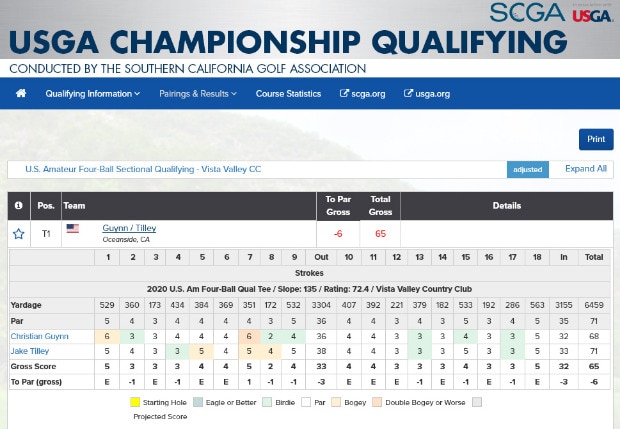This screenshot has height=429, width=620.
Task: Favorite the Guynn / Tilley team star
Action: pyautogui.click(x=18, y=234)
